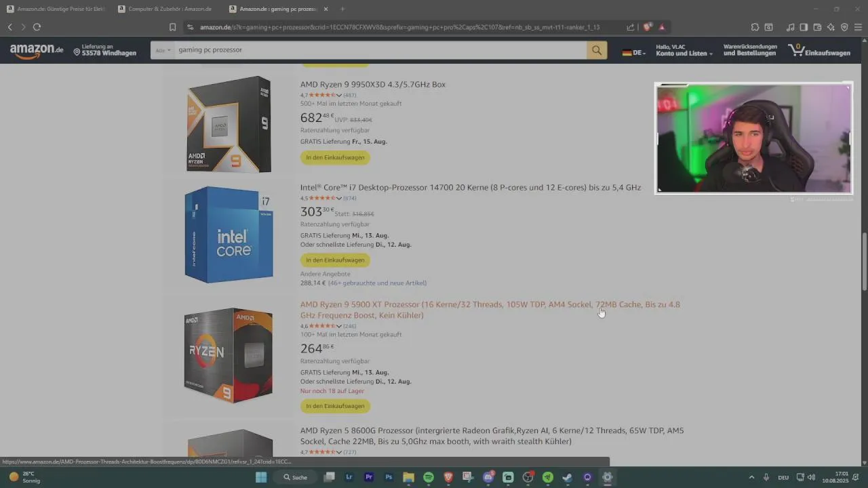
Task: Open Steam from the taskbar
Action: coord(568,477)
